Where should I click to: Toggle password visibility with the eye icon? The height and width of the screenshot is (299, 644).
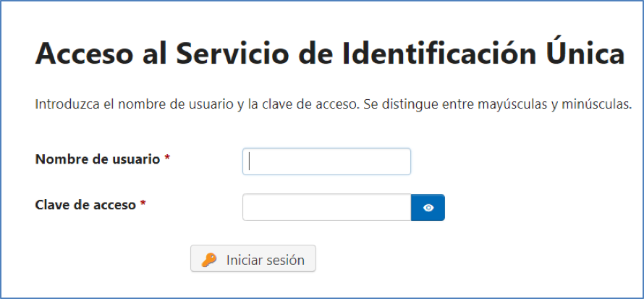[428, 208]
